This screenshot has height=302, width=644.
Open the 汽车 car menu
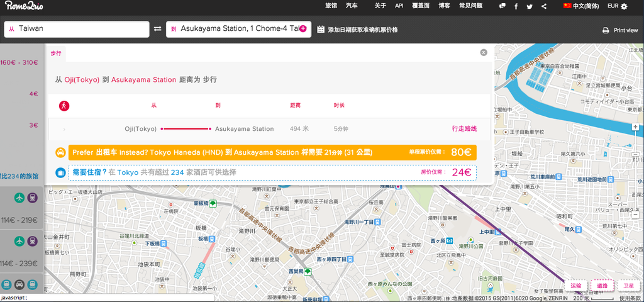coord(352,6)
